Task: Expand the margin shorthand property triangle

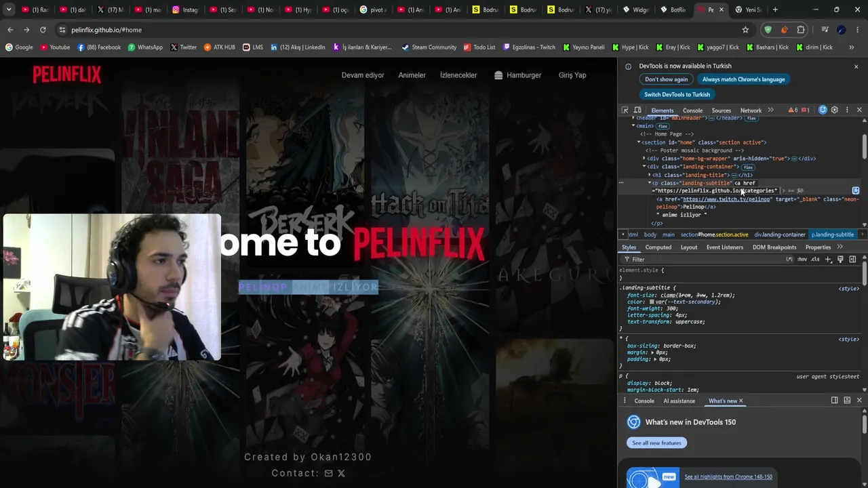Action: [653, 352]
